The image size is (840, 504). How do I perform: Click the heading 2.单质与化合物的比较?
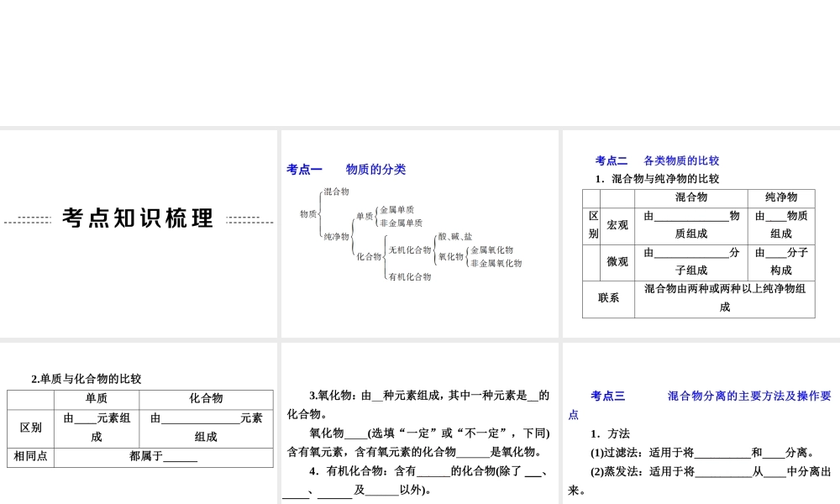coord(87,379)
